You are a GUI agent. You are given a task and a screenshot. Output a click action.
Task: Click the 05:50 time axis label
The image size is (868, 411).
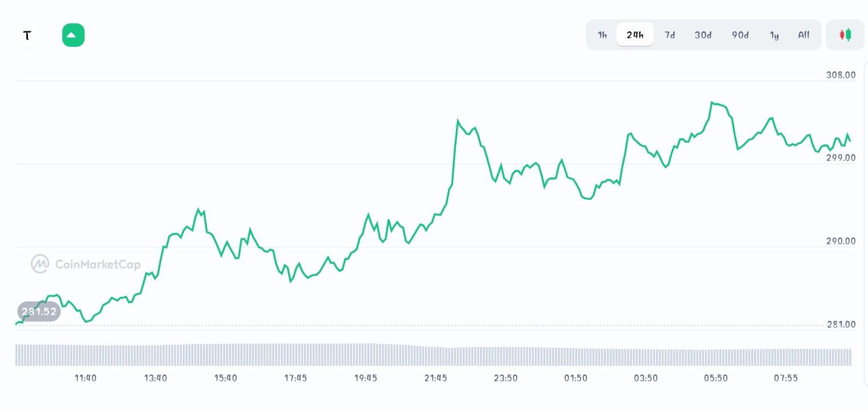[x=715, y=378]
